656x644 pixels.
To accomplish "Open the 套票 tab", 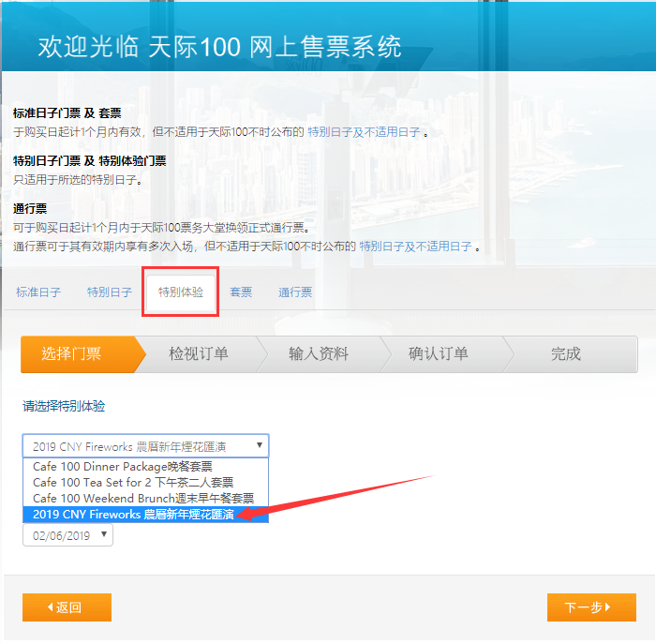I will (241, 292).
